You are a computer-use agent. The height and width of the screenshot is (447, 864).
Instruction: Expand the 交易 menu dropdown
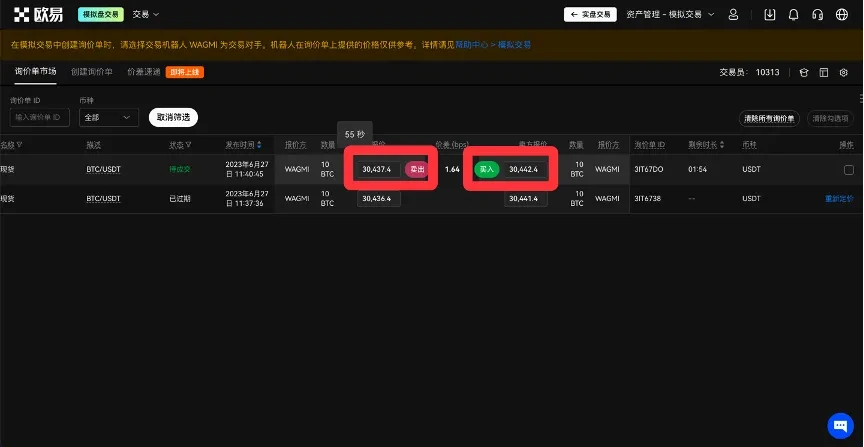pyautogui.click(x=146, y=15)
